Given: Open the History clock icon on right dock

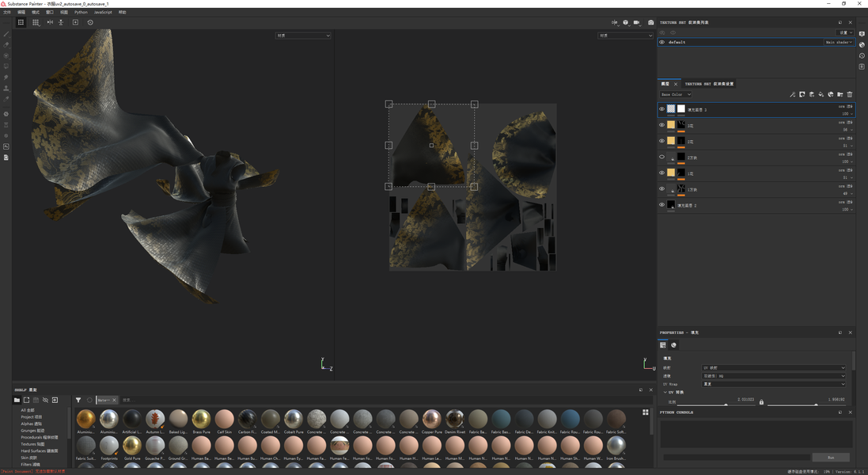Looking at the screenshot, I should pyautogui.click(x=862, y=55).
